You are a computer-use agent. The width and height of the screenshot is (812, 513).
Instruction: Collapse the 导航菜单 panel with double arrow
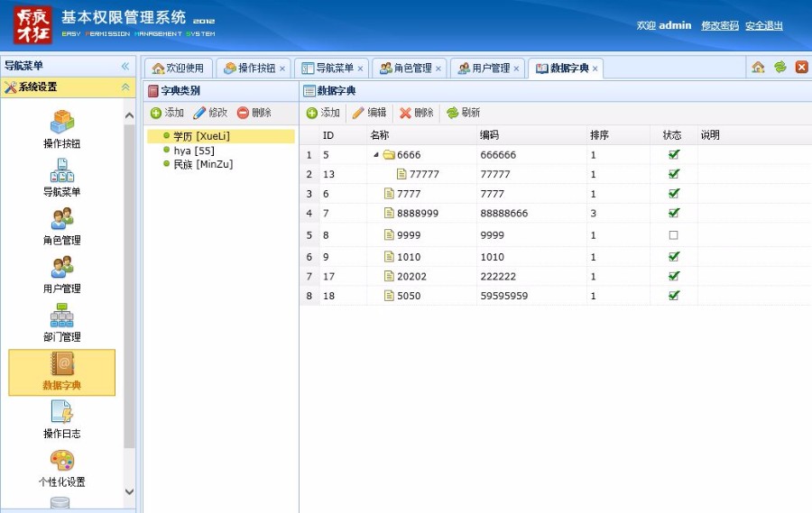pyautogui.click(x=125, y=66)
